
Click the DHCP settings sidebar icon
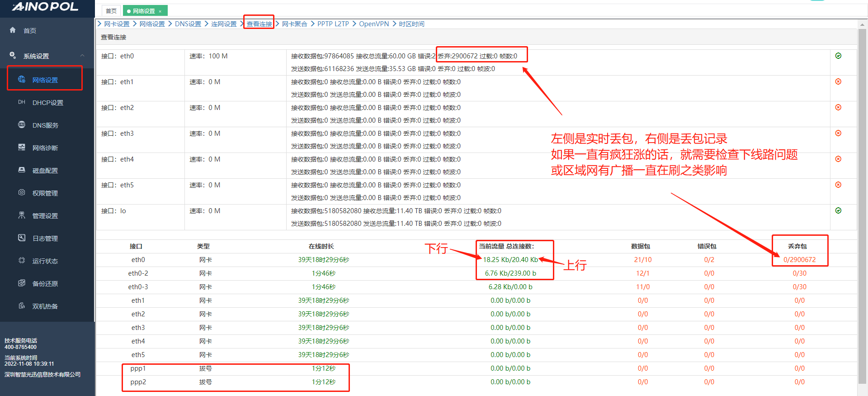[22, 102]
